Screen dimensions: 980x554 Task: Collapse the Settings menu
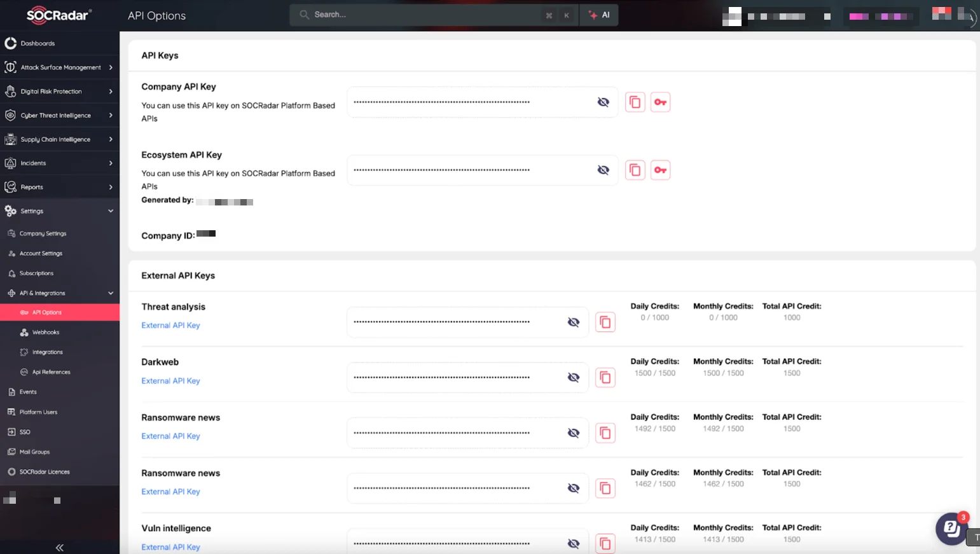click(60, 211)
